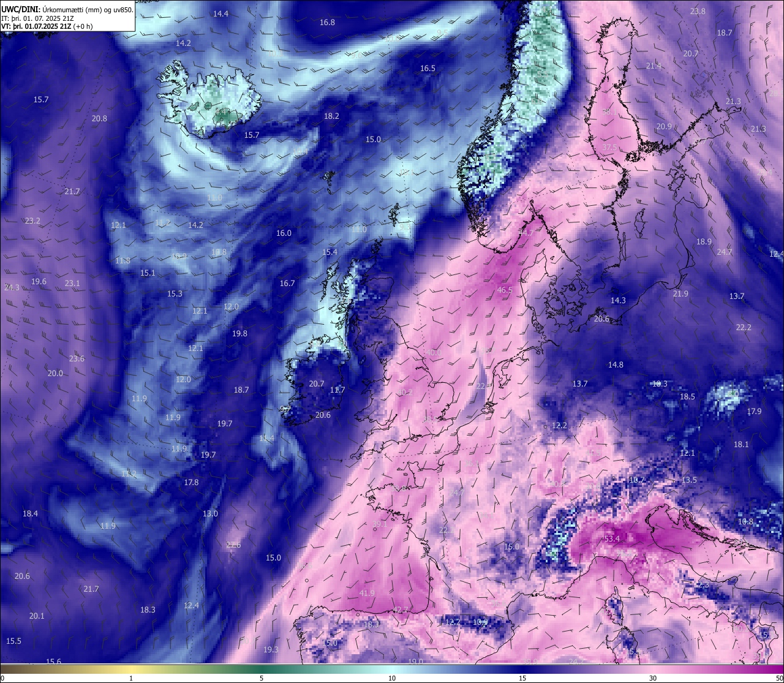Select the 21.4 value over northern Finland
Image resolution: width=784 pixels, height=683 pixels.
tap(654, 66)
